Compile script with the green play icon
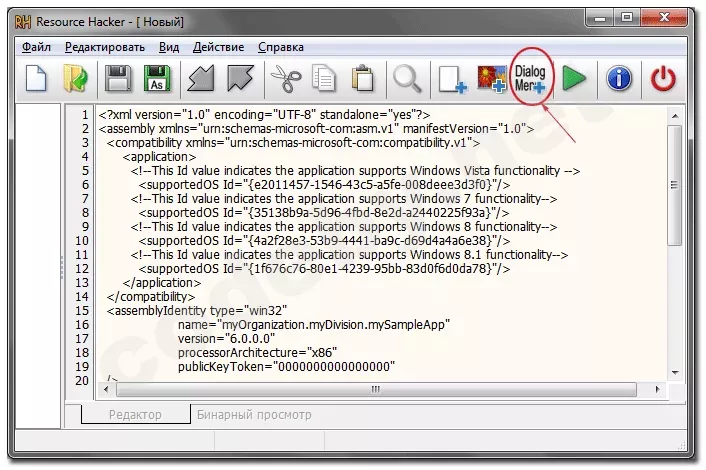The width and height of the screenshot is (706, 470). 574,78
